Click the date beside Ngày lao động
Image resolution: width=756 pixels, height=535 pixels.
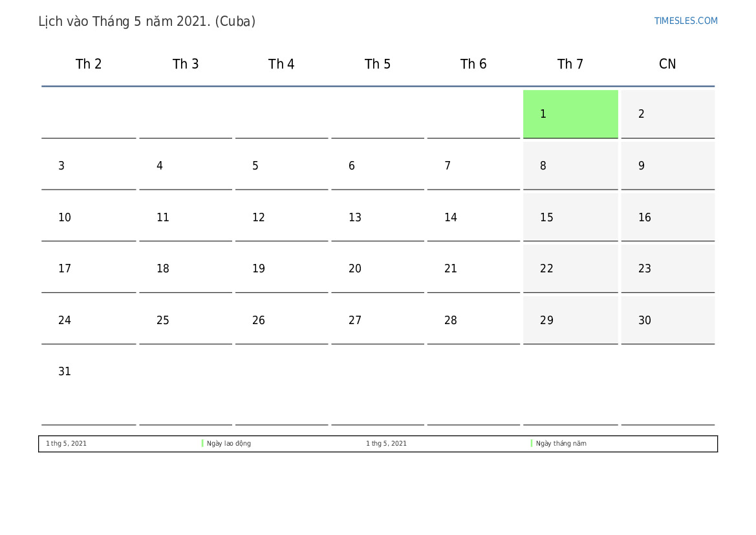coord(66,443)
